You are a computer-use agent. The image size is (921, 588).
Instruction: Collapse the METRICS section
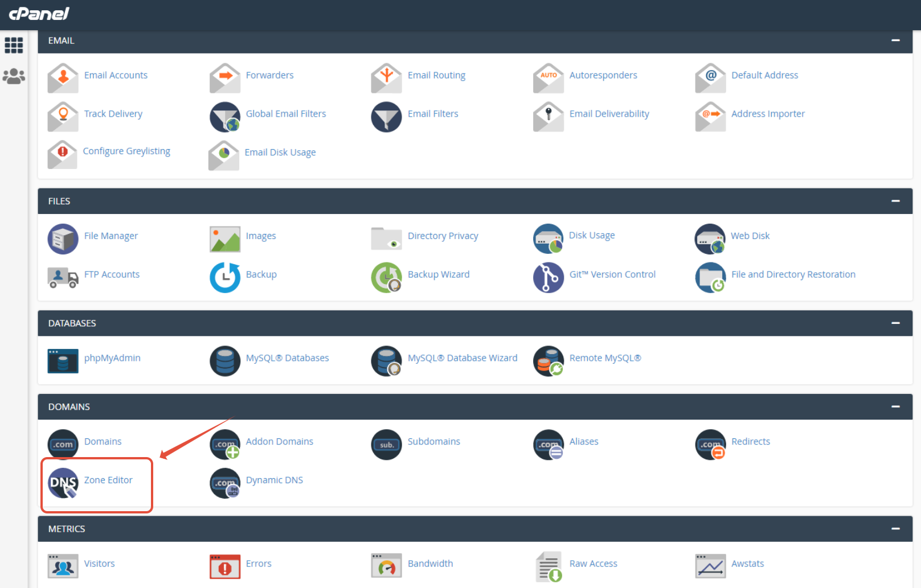pos(895,529)
